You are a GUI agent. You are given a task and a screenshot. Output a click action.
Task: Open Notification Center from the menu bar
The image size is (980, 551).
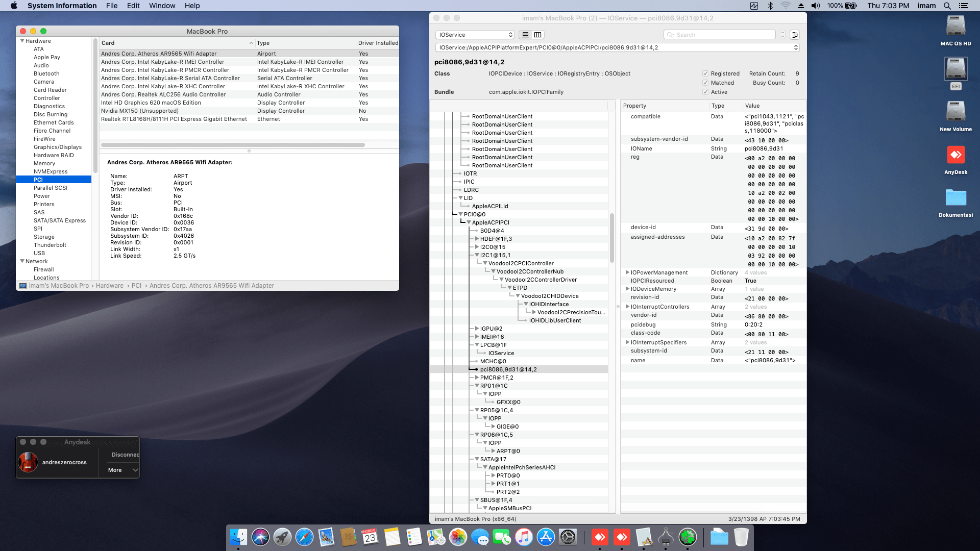click(963, 6)
